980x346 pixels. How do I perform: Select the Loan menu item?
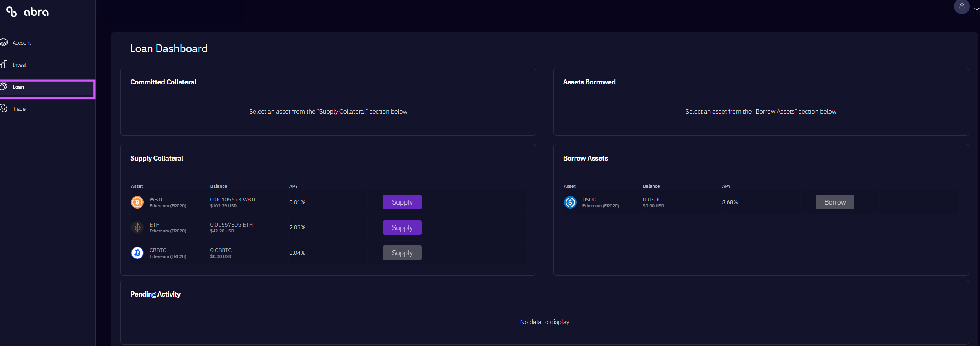(x=47, y=89)
